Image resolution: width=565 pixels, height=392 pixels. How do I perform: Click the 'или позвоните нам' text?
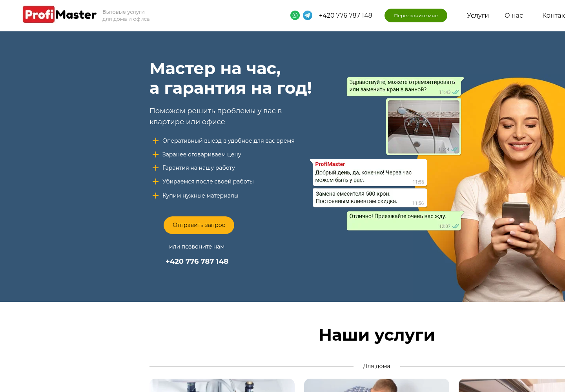[197, 247]
